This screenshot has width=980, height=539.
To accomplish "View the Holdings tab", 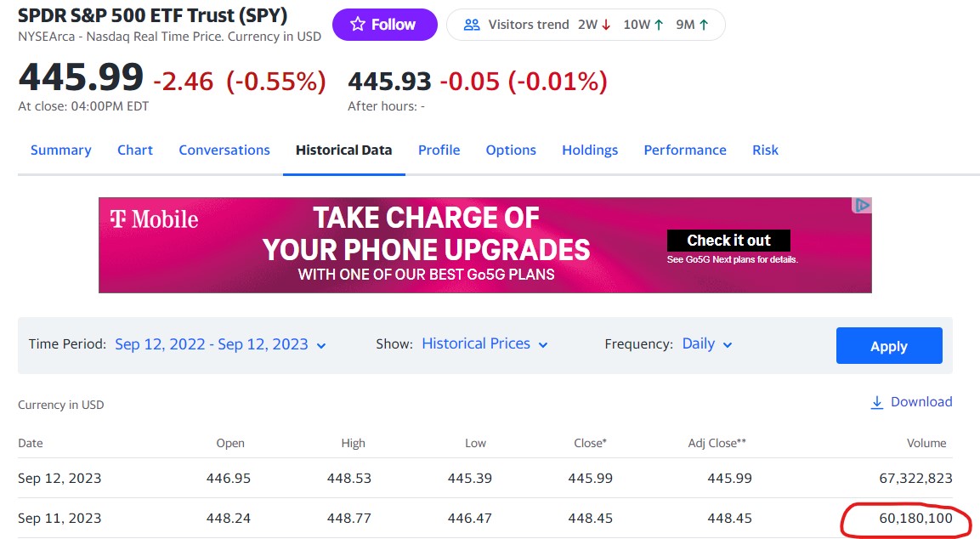I will point(590,150).
